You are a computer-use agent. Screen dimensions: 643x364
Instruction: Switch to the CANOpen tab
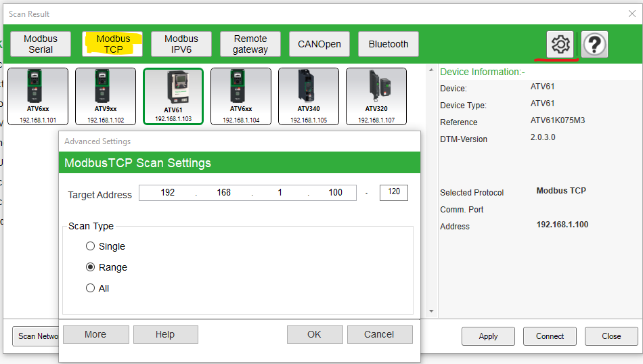point(319,44)
